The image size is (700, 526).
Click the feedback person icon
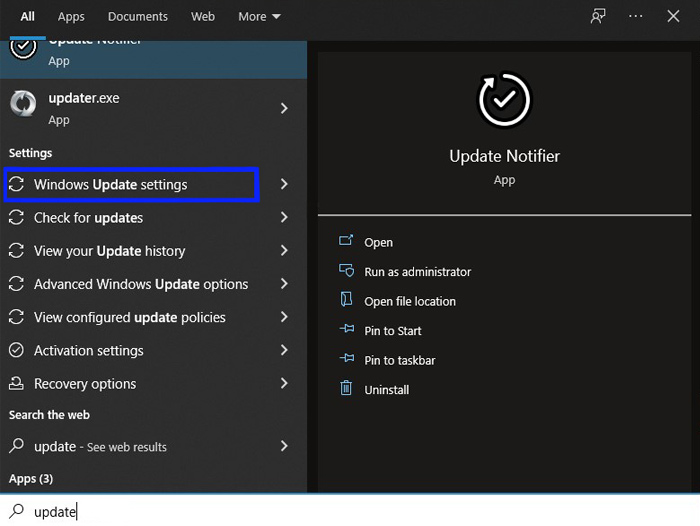pyautogui.click(x=598, y=17)
